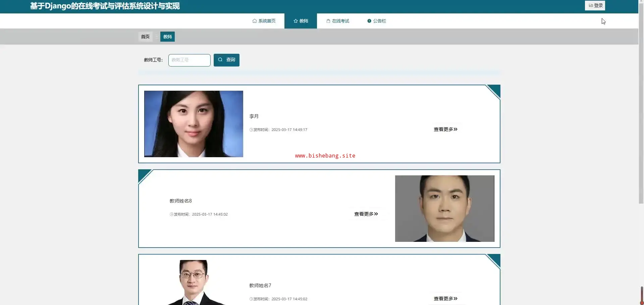The height and width of the screenshot is (305, 644).
Task: Open the portrait photo of 李月
Action: [194, 124]
